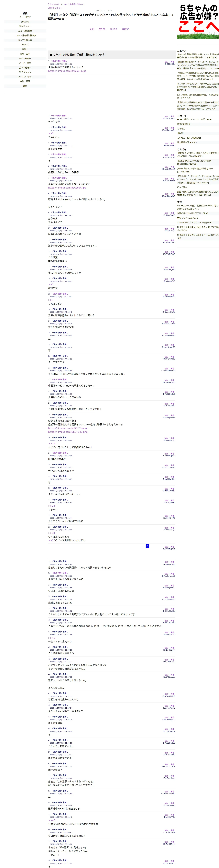Close the ad with the blue X button
The image size is (219, 868).
tap(147, 546)
